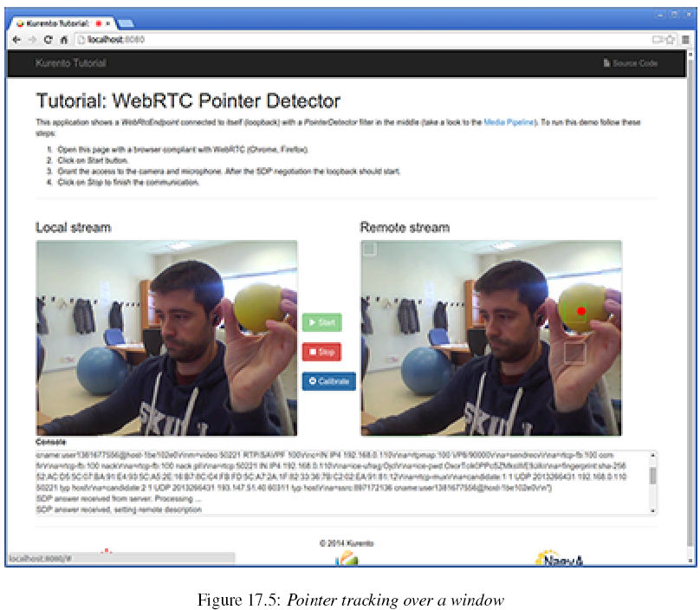This screenshot has height=610, width=700.
Task: Close the Kurento Tutorial tab
Action: point(108,23)
